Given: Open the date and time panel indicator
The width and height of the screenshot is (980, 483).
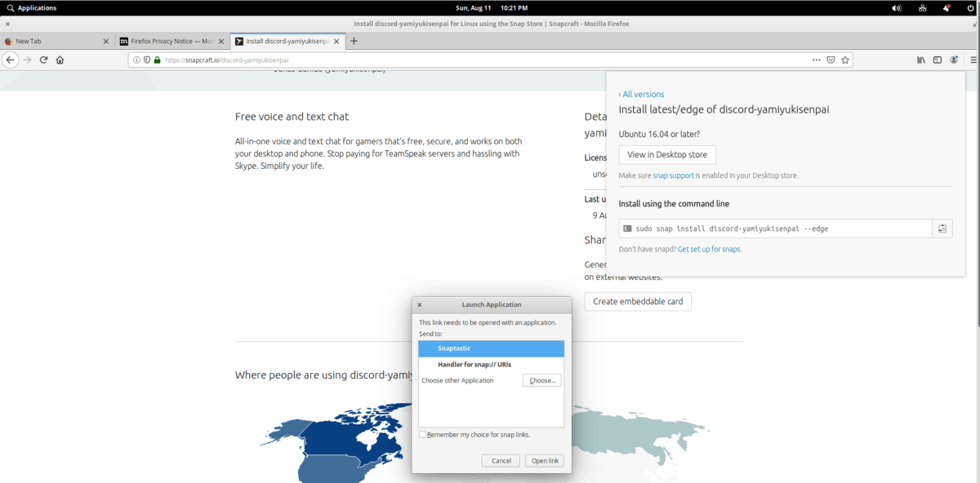Looking at the screenshot, I should [x=490, y=8].
